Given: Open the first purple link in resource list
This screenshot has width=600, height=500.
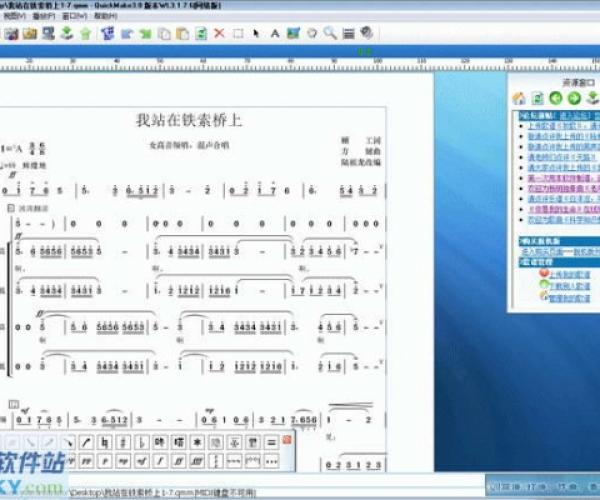Looking at the screenshot, I should (564, 178).
